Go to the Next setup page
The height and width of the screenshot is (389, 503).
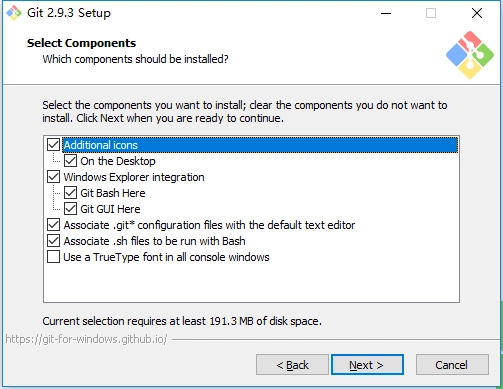367,365
